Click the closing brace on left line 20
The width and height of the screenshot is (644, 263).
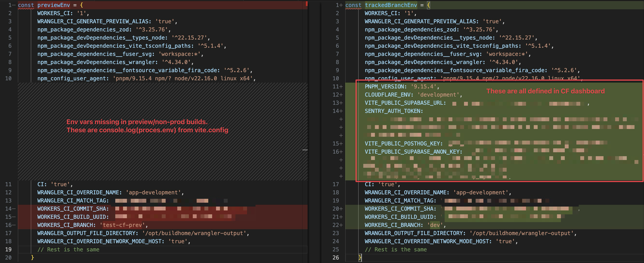[x=32, y=258]
